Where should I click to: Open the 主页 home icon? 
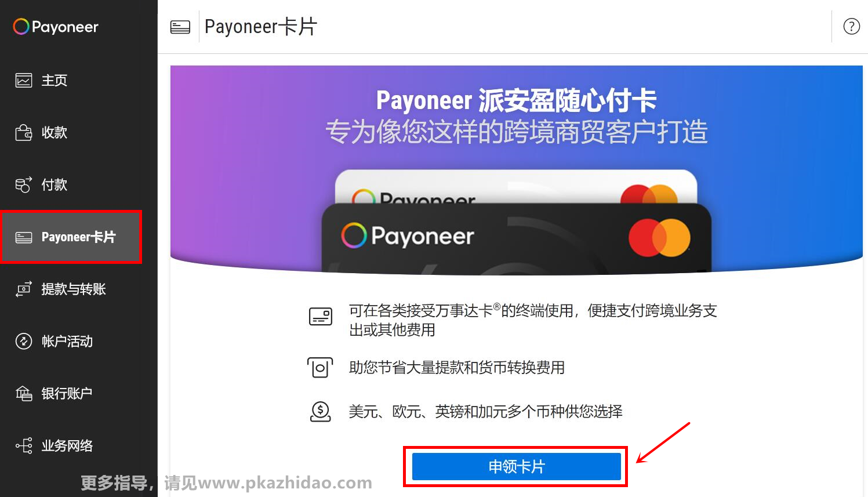click(x=24, y=80)
